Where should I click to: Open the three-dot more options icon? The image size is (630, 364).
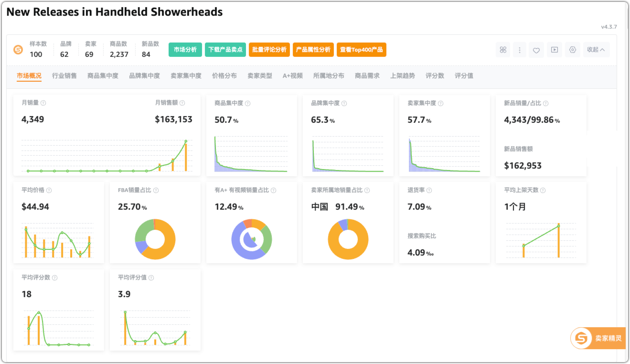[x=520, y=50]
